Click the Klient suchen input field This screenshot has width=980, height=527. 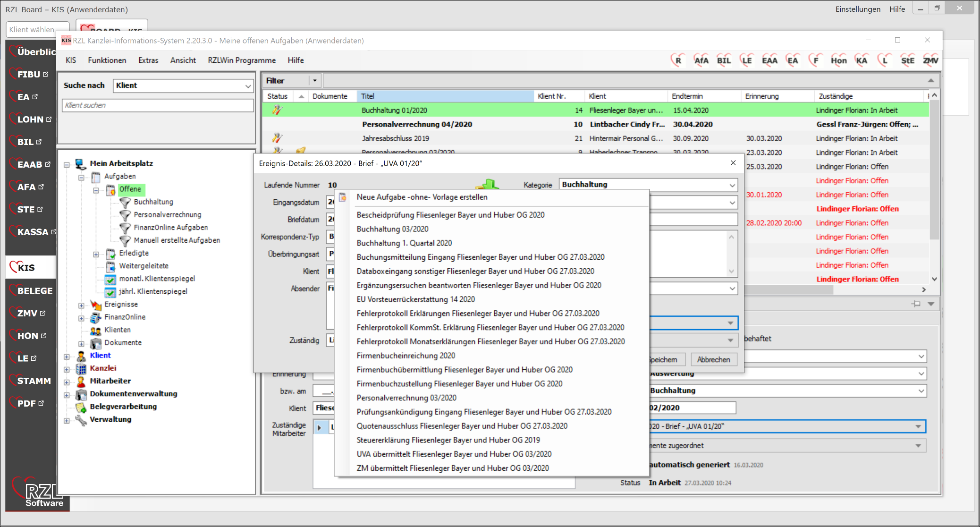click(158, 105)
